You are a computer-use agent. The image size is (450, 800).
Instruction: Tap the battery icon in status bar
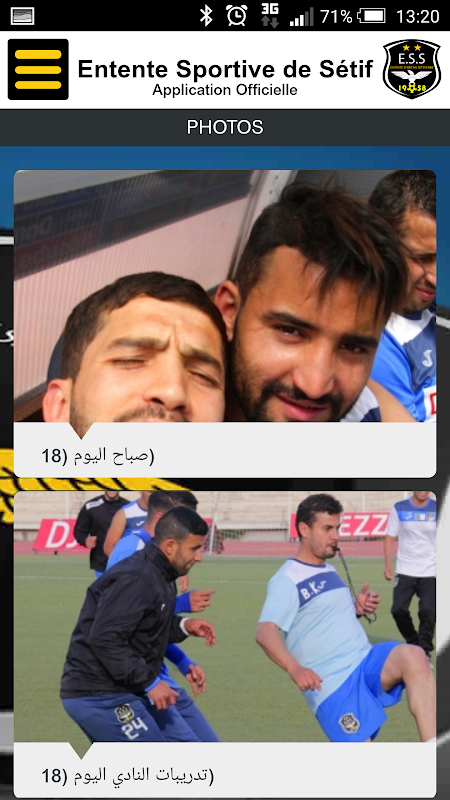coord(371,16)
